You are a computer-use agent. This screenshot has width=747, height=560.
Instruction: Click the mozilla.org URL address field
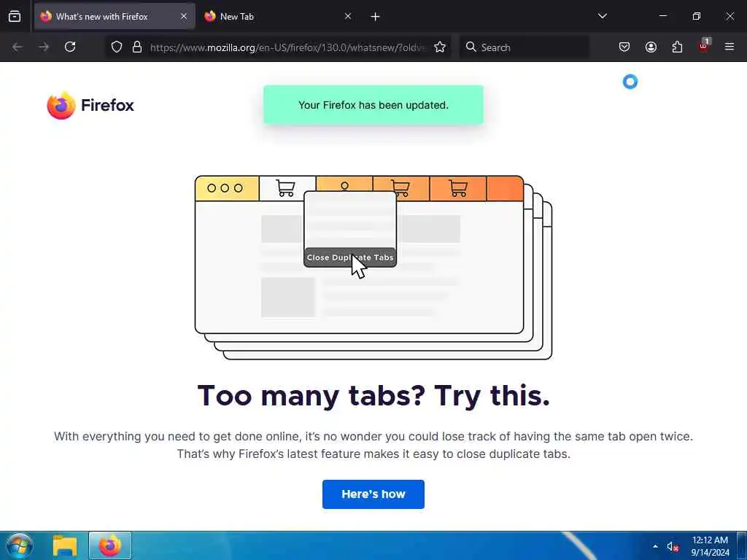[287, 47]
